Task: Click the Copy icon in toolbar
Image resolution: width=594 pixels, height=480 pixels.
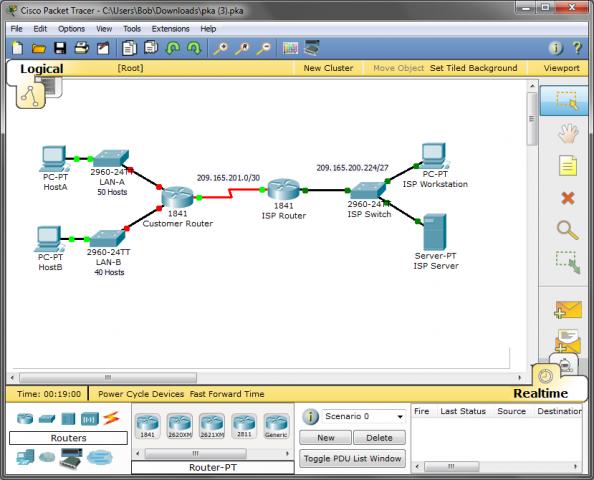Action: click(x=129, y=48)
